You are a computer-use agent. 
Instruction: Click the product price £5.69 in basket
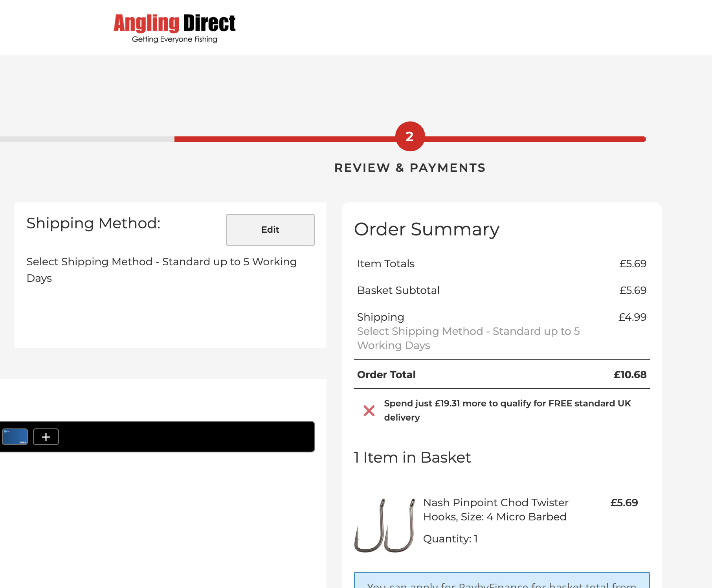coord(624,503)
